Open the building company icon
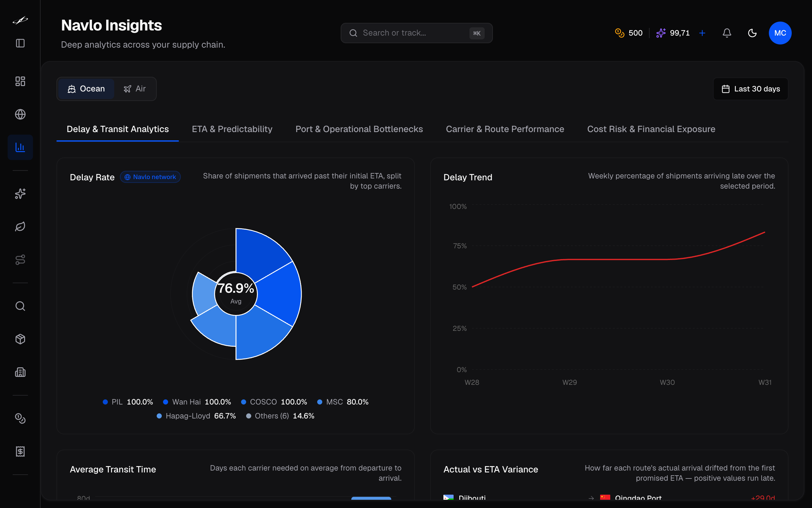This screenshot has width=812, height=508. point(20,372)
